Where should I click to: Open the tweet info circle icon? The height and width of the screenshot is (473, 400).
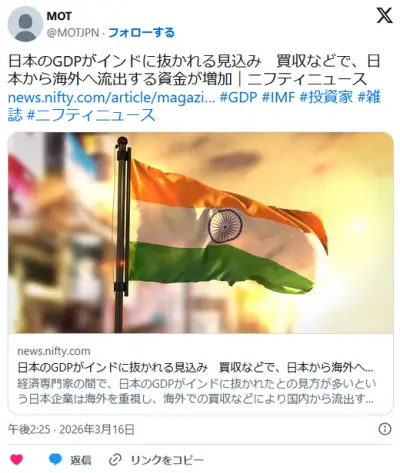(x=385, y=429)
